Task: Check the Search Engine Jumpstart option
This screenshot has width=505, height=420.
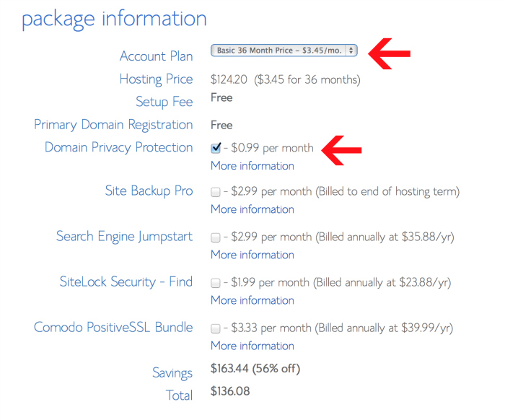Action: 216,237
